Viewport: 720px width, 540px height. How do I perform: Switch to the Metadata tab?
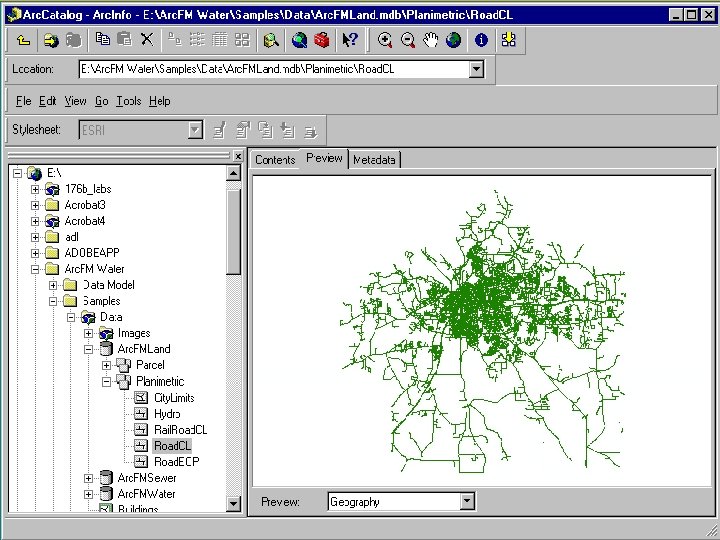(374, 160)
